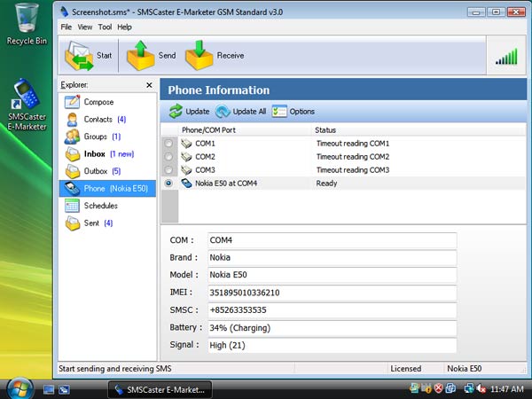Click the Receive toolbar icon
Screen dimensions: 532x399
pyautogui.click(x=199, y=56)
